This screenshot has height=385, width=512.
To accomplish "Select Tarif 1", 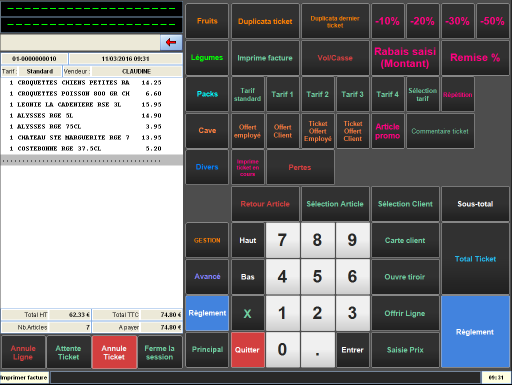I will tap(283, 94).
